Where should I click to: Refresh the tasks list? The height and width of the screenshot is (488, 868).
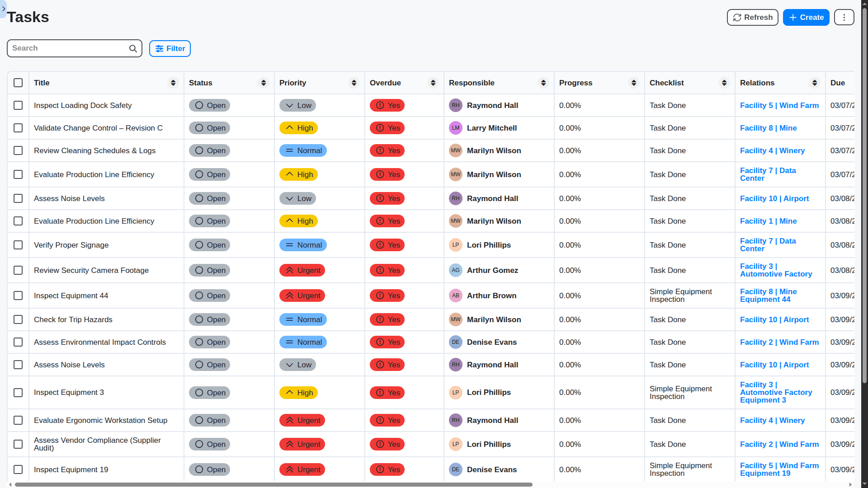tap(752, 17)
